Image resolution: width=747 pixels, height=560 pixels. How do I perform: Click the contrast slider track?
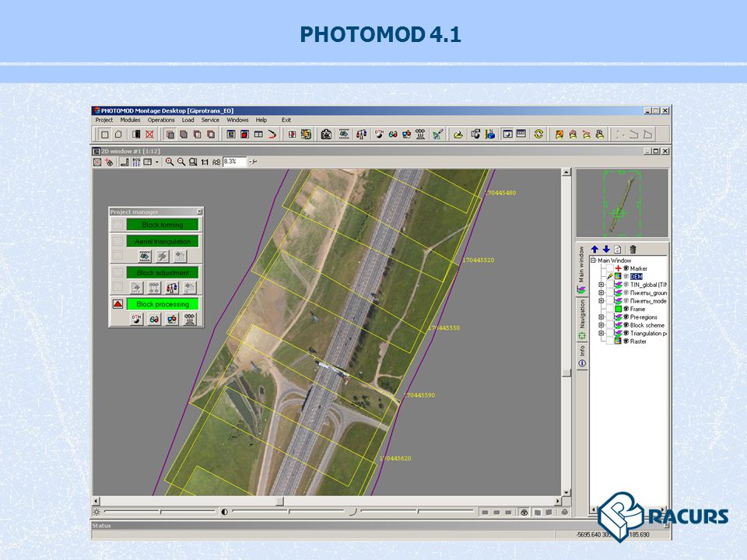click(288, 512)
